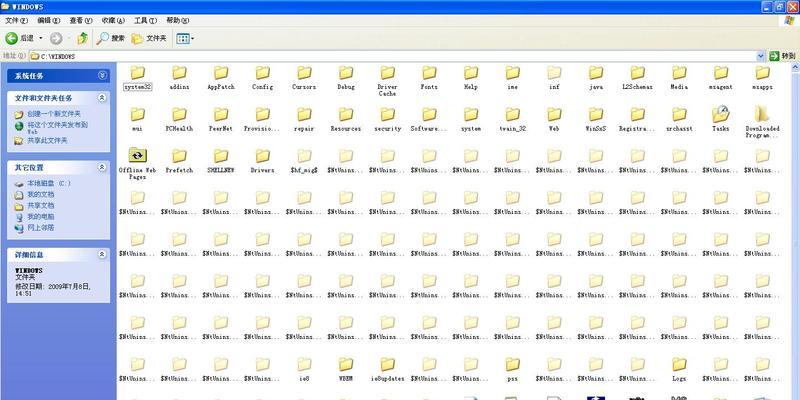Select the Fonts folder icon
The height and width of the screenshot is (400, 800).
pyautogui.click(x=429, y=72)
